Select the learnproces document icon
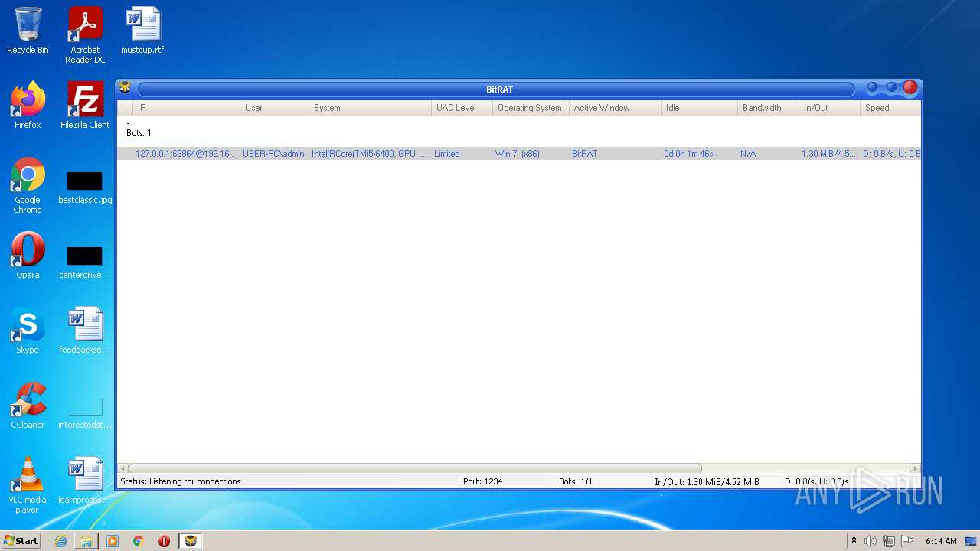The height and width of the screenshot is (551, 980). (x=85, y=481)
